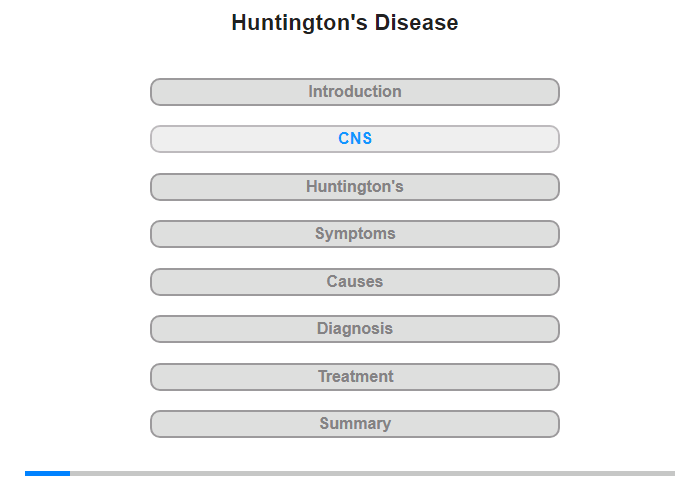Click the Huntington's Disease title heading

click(345, 22)
